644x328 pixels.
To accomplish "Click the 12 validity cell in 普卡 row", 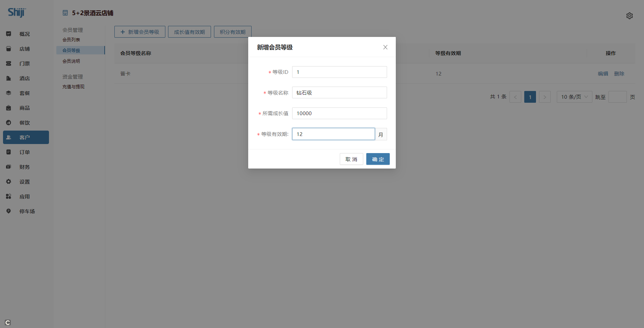I will [438, 74].
